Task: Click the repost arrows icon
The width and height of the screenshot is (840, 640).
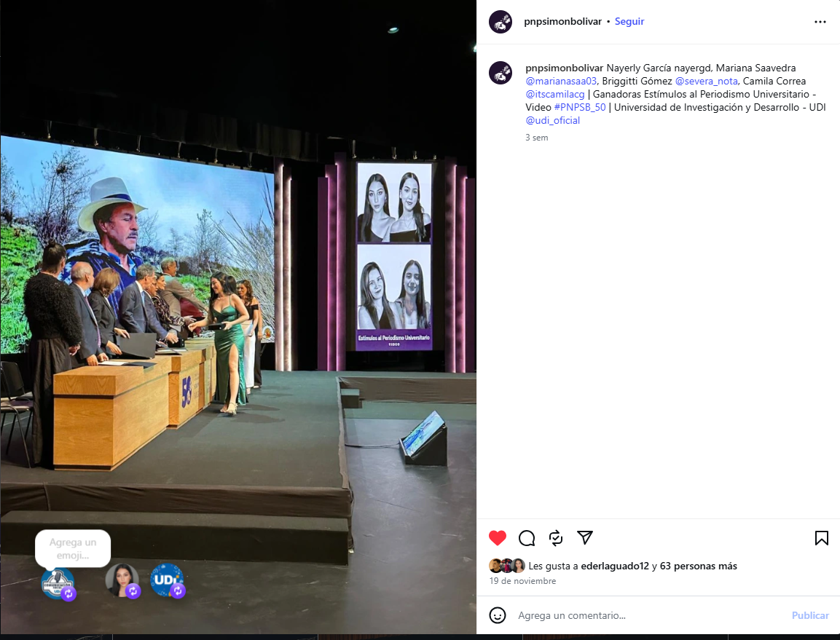Action: click(x=556, y=538)
